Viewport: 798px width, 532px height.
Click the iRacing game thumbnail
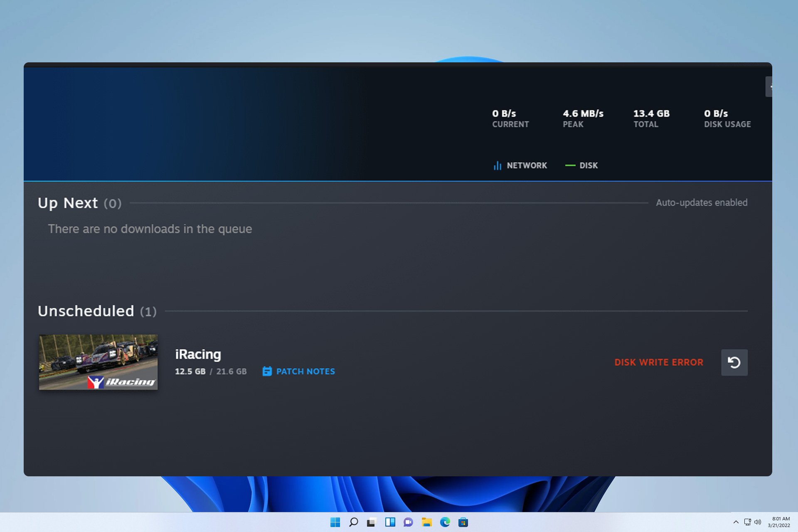coord(99,362)
